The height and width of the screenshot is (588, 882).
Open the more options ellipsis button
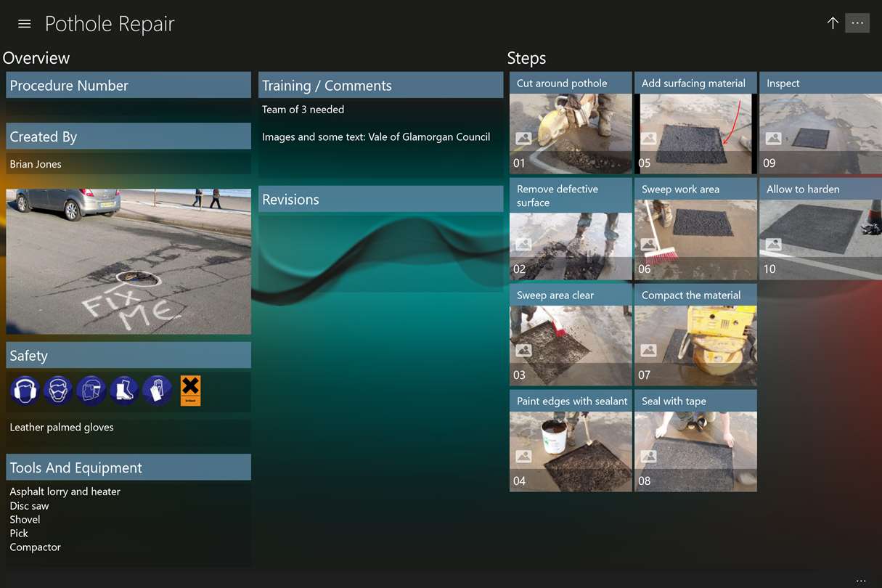(x=857, y=23)
